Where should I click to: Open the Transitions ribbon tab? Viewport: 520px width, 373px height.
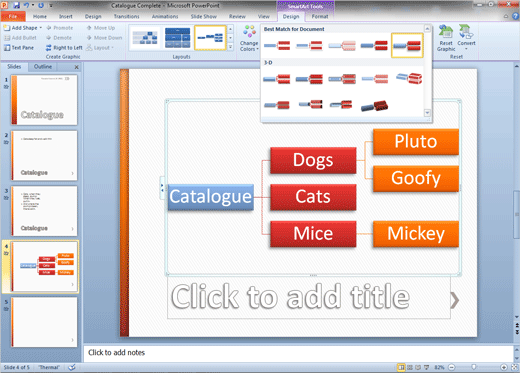126,16
